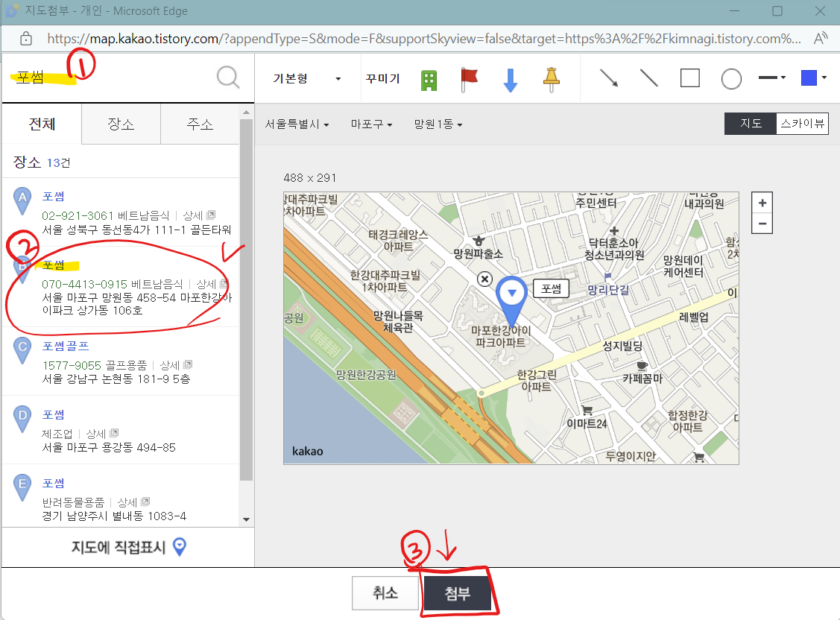Choose the arrow line drawing tool
840x620 pixels.
pyautogui.click(x=608, y=78)
